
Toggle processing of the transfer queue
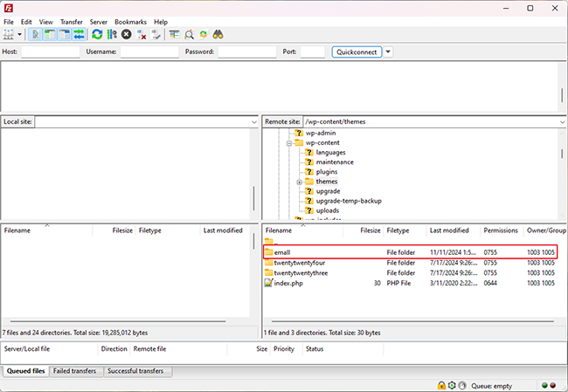tap(112, 34)
